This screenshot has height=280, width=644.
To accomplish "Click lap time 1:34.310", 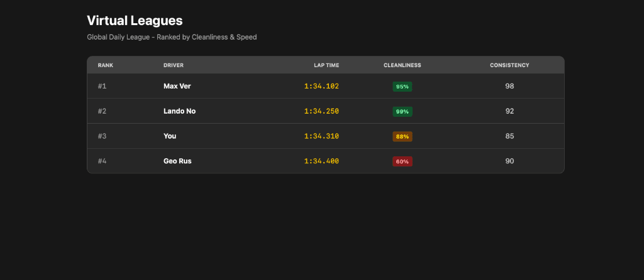I will tap(321, 136).
